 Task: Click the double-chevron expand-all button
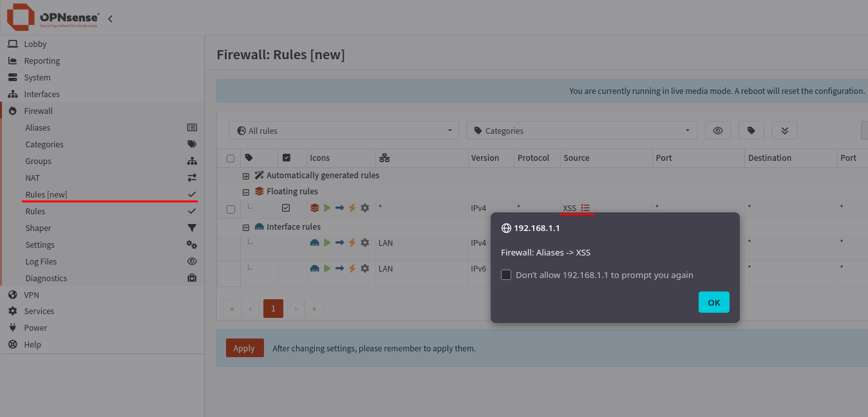[x=785, y=131]
